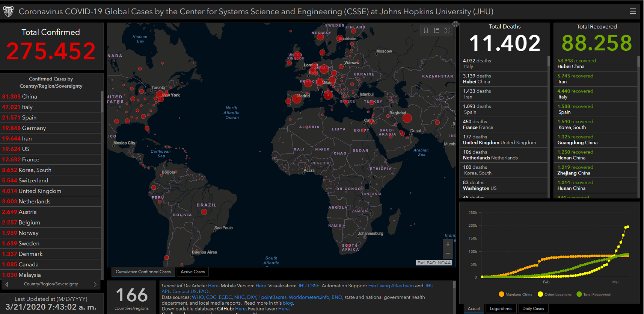Select the 4.014 United Kingdom row
Screen dimensions: 644x314
point(51,191)
